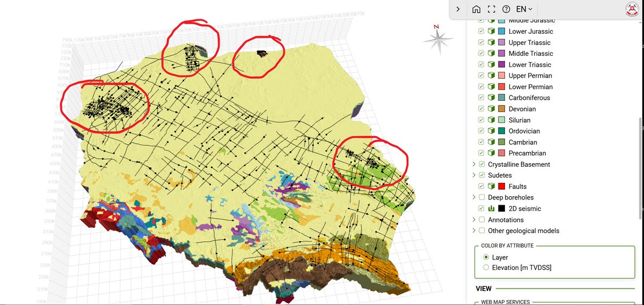This screenshot has height=305, width=644.
Task: Click the Lower Triassic layer label
Action: pyautogui.click(x=530, y=65)
